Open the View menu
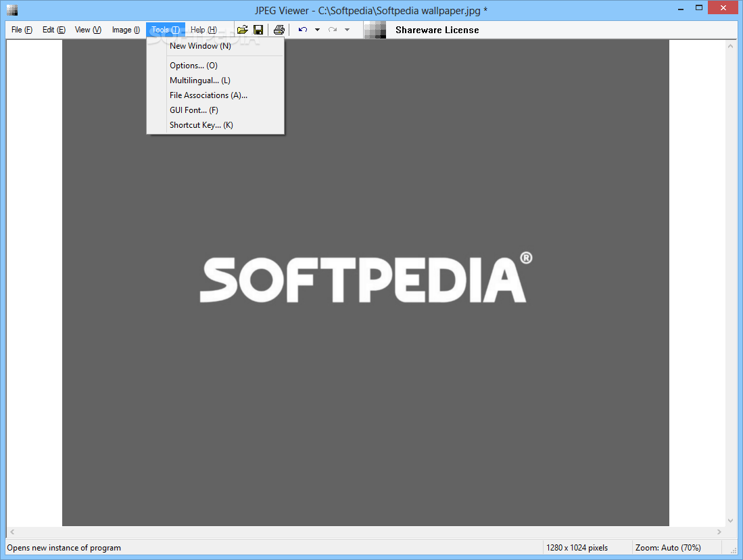Viewport: 743px width, 560px height. (88, 30)
